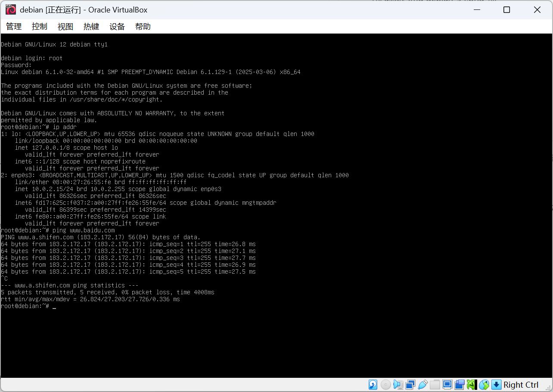Click the 'debian login: root' line
This screenshot has height=392, width=553.
(32, 58)
